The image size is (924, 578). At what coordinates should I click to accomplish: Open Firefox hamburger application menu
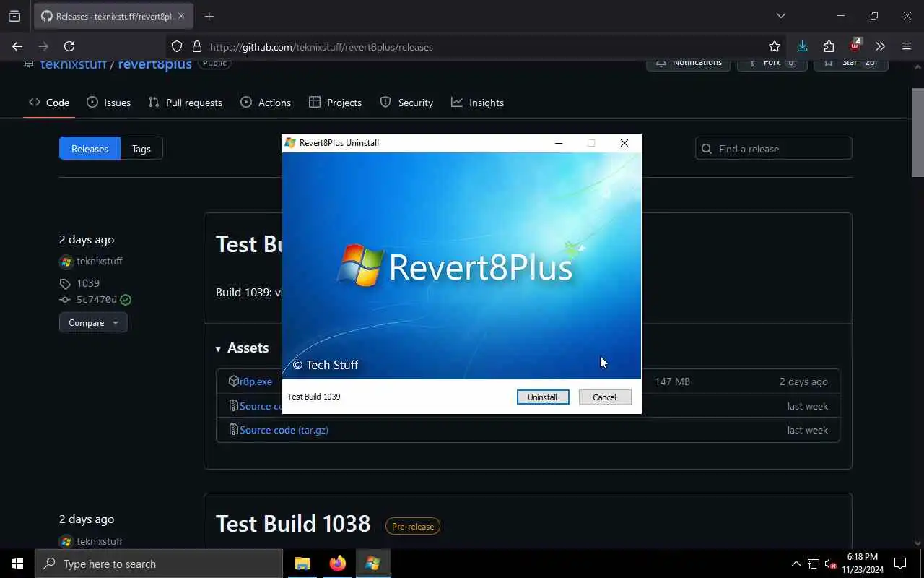pos(907,46)
